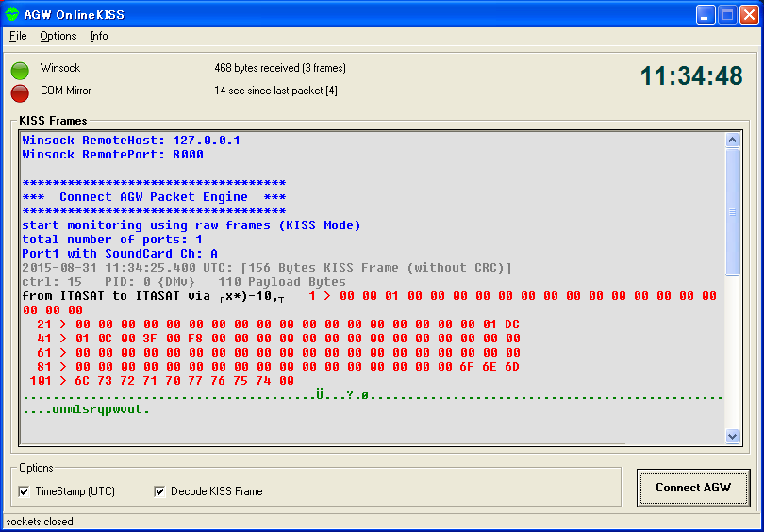This screenshot has width=764, height=532.
Task: Open the Options menu
Action: pyautogui.click(x=58, y=36)
